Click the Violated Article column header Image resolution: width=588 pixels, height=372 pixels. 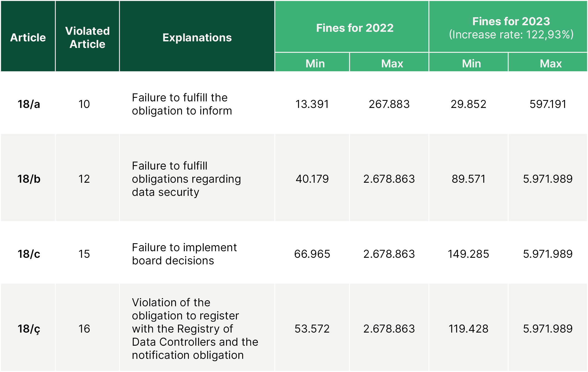pos(87,38)
